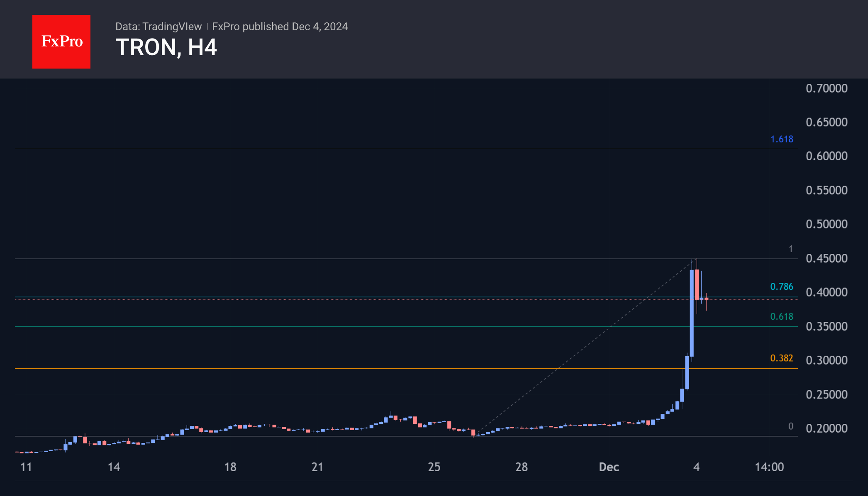Click the Data: TradingView attribution text

click(x=158, y=27)
